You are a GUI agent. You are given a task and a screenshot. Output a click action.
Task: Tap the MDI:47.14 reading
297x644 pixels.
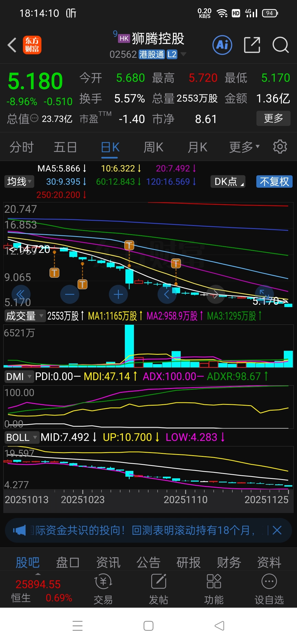click(107, 376)
